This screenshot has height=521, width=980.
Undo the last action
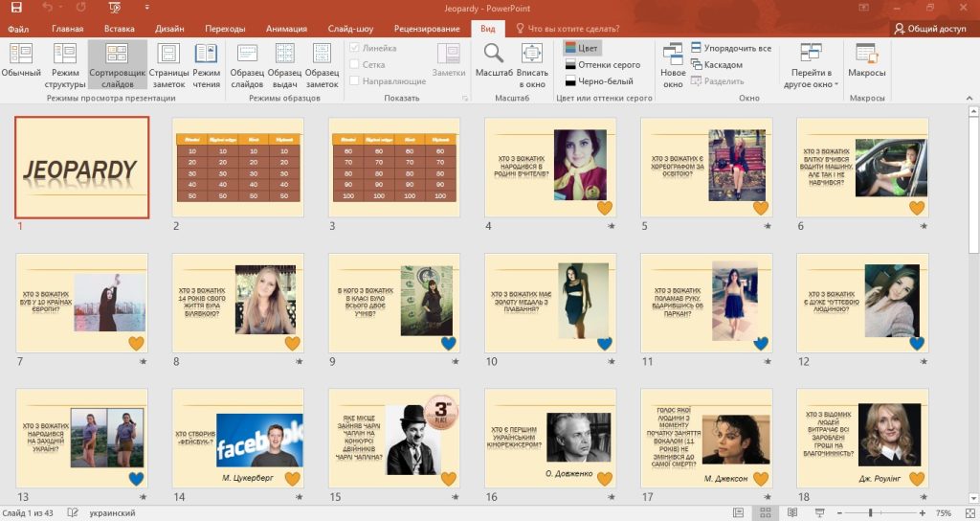click(x=48, y=8)
